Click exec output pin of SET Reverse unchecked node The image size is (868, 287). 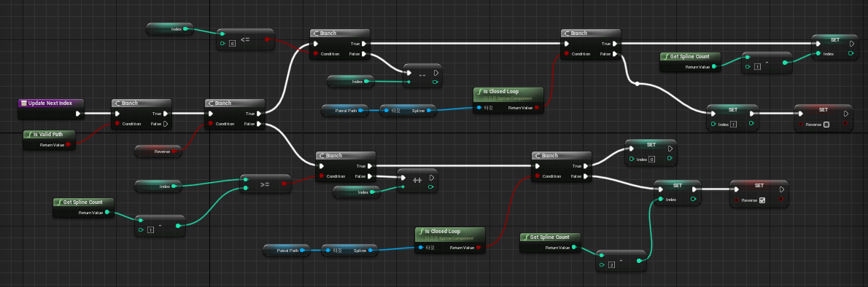845,114
